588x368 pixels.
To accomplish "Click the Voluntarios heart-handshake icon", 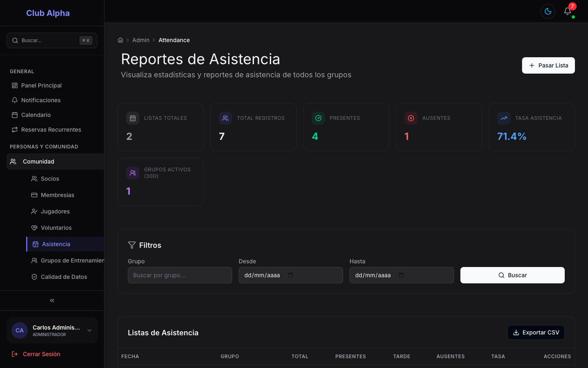I will [34, 228].
